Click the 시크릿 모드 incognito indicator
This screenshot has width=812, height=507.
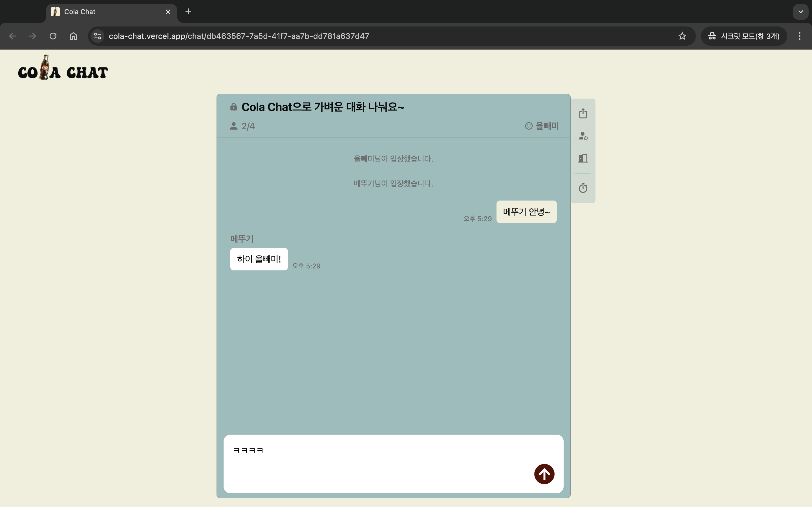[743, 36]
